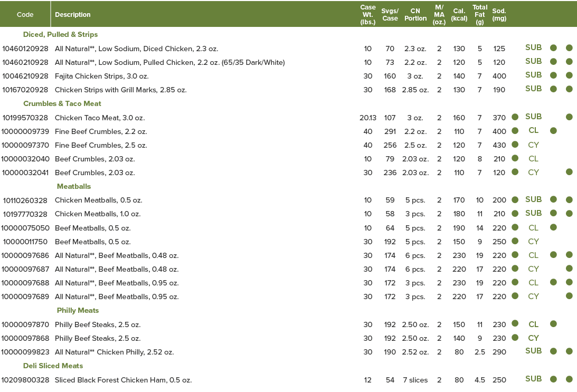577x392 pixels.
Task: Click the rightmost dot in row 10000032041
Action: tap(569, 172)
